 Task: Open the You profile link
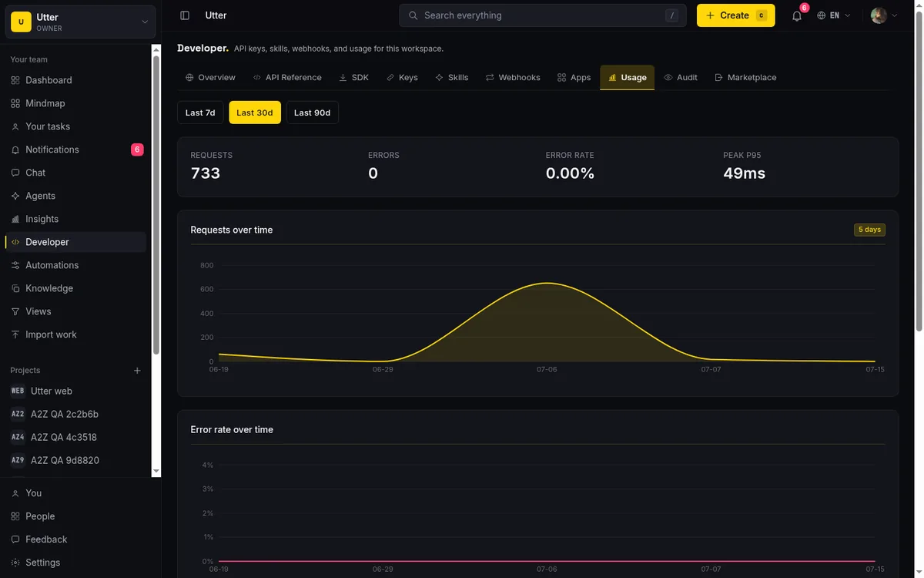tap(75, 493)
